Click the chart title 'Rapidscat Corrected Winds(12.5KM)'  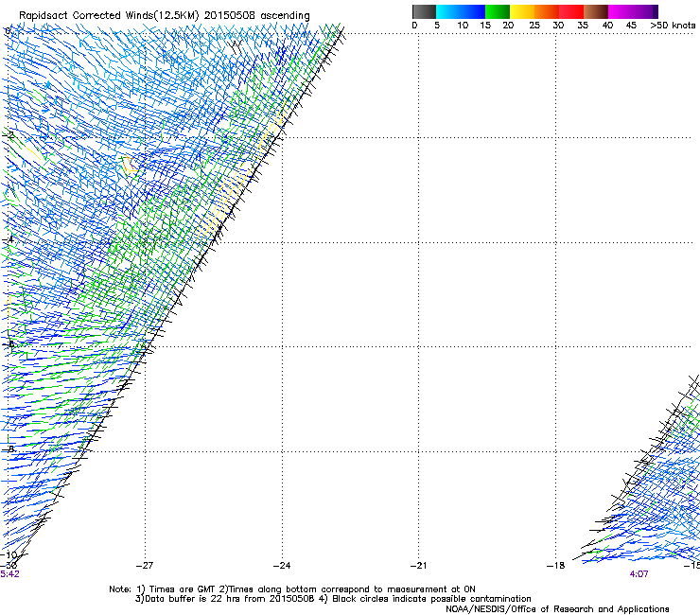click(x=109, y=15)
